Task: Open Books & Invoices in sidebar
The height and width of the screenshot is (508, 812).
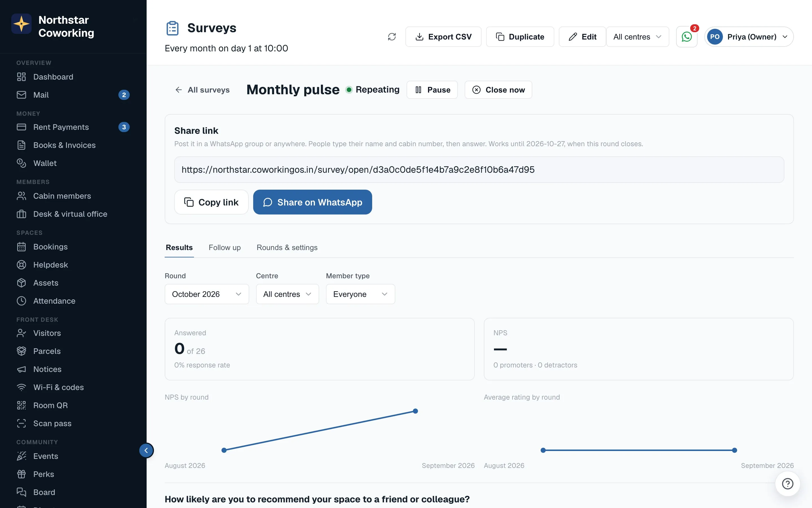Action: click(73, 145)
